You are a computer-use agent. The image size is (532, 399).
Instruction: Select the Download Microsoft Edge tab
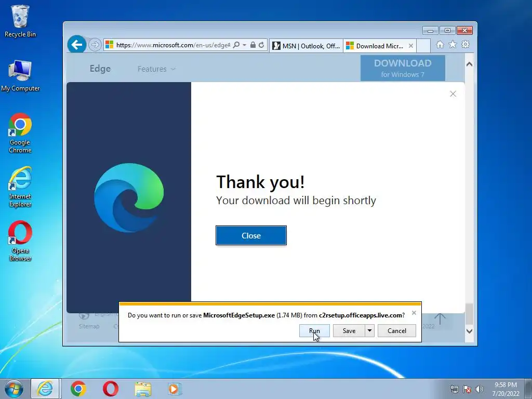(376, 46)
